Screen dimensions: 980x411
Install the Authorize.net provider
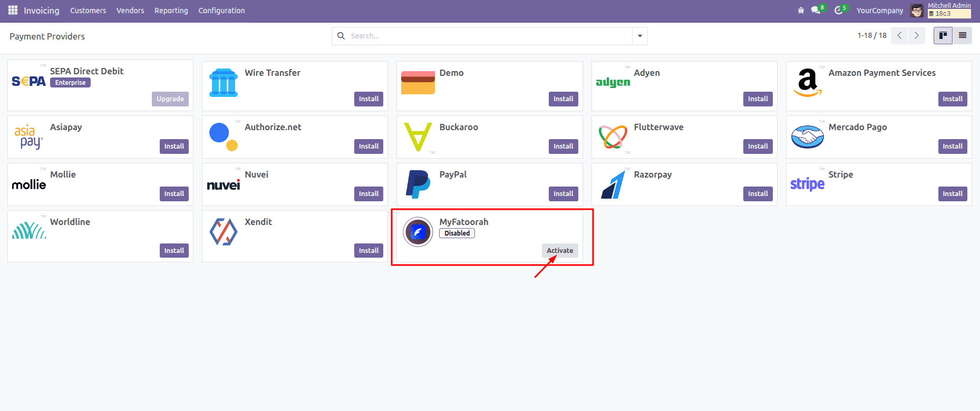pos(369,146)
